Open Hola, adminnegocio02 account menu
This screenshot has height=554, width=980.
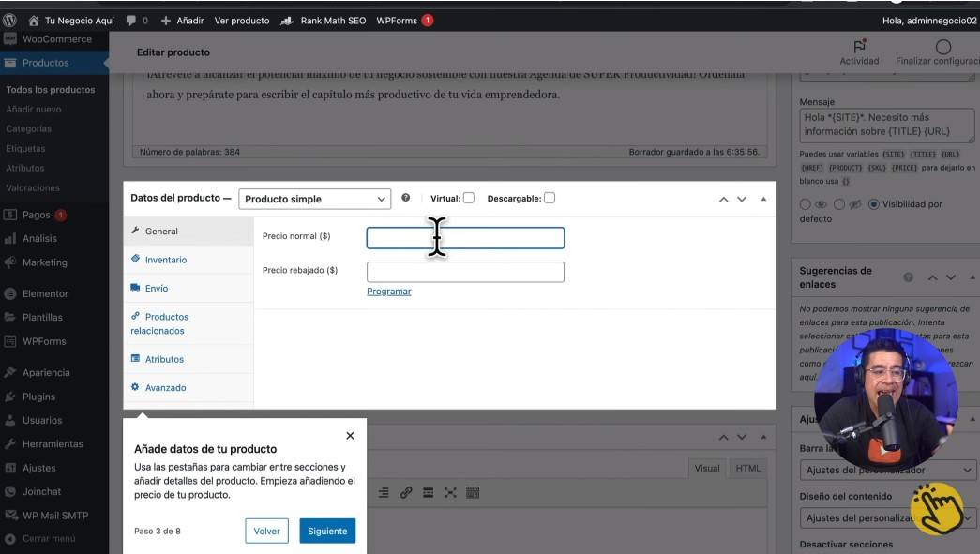click(929, 21)
